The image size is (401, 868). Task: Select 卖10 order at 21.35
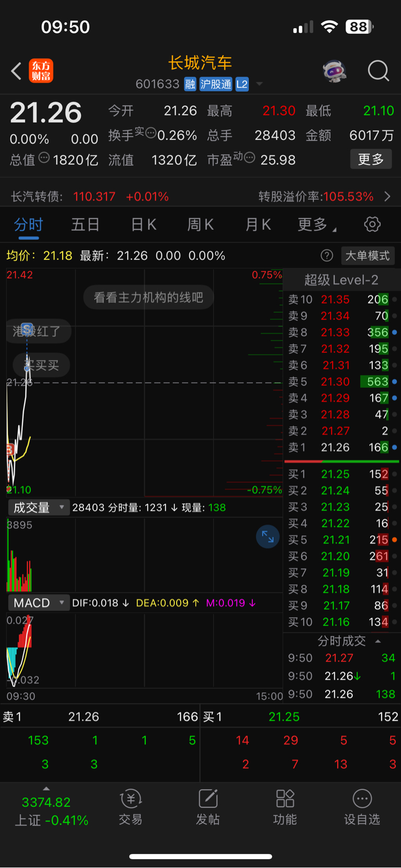(x=342, y=300)
